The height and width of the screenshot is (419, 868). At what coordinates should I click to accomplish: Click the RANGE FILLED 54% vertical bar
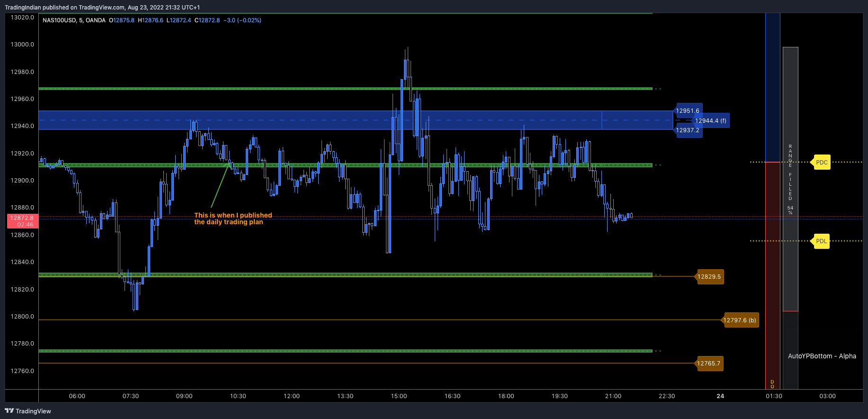coord(790,179)
